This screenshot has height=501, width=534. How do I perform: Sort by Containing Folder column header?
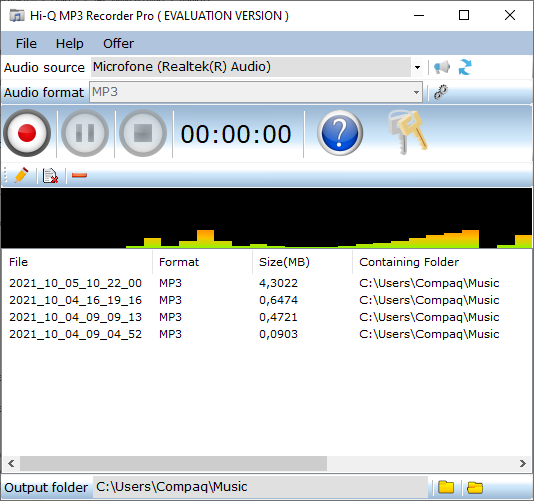pyautogui.click(x=409, y=262)
